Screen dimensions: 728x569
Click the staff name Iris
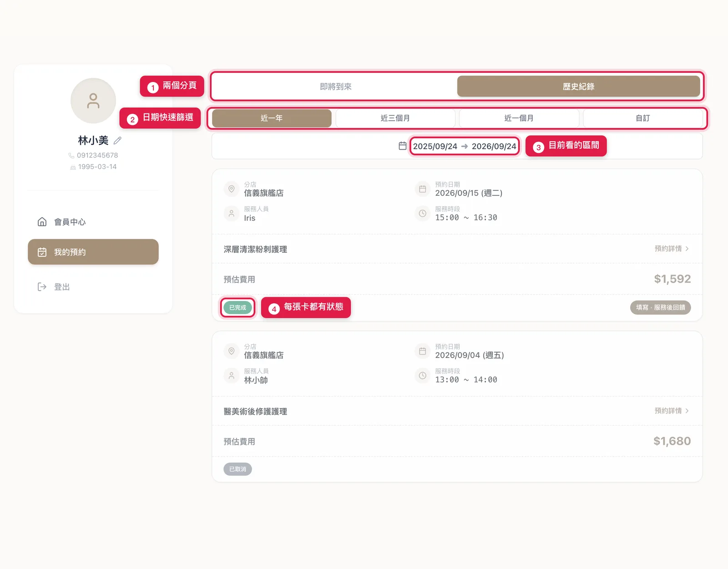250,218
